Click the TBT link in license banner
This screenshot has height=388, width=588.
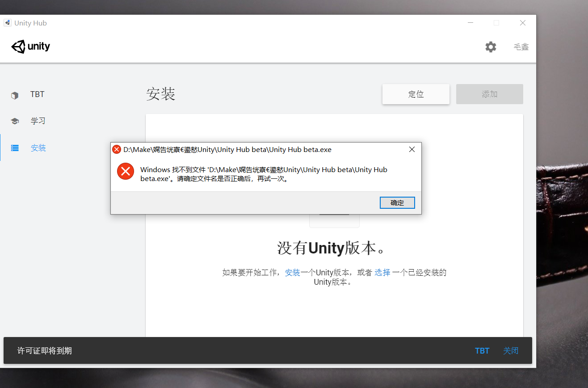click(x=482, y=351)
